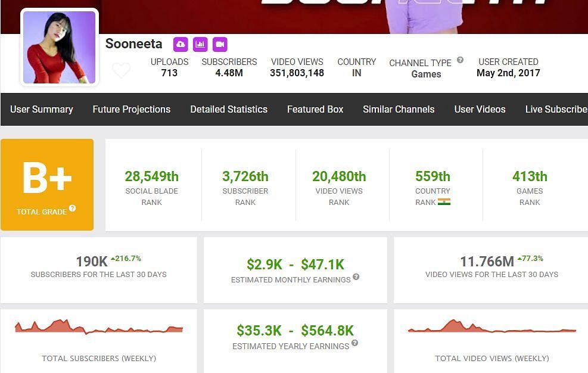View the User Videos tab
This screenshot has width=588, height=373.
click(480, 110)
